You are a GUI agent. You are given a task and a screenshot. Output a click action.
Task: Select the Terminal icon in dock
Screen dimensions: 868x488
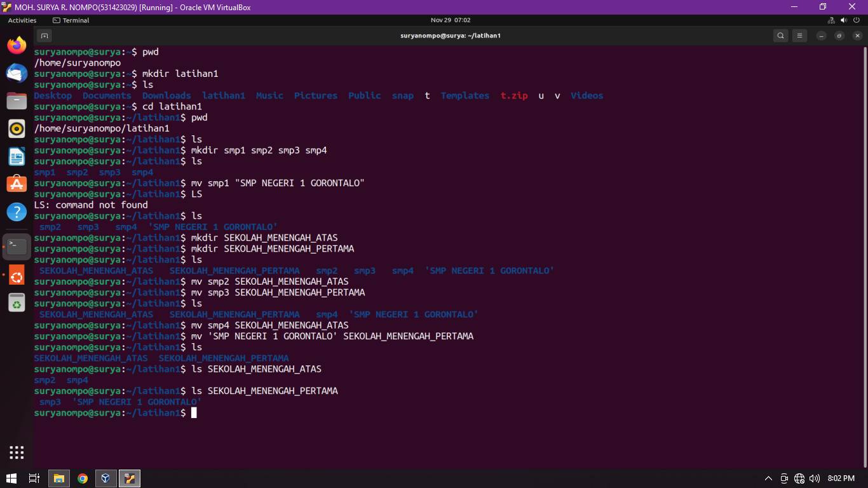click(x=17, y=247)
